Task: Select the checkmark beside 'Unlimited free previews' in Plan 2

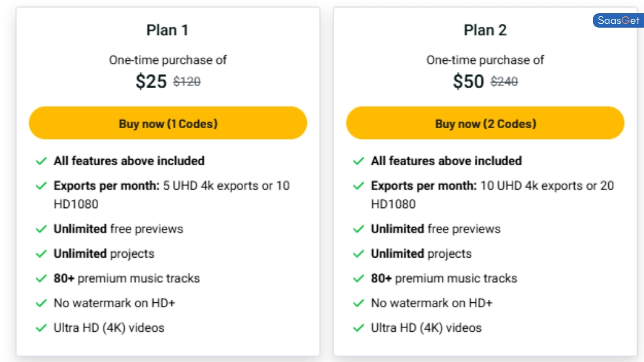Action: click(x=358, y=229)
